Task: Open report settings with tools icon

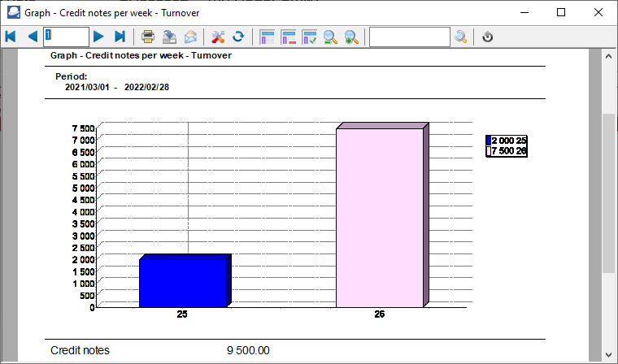Action: click(x=218, y=37)
